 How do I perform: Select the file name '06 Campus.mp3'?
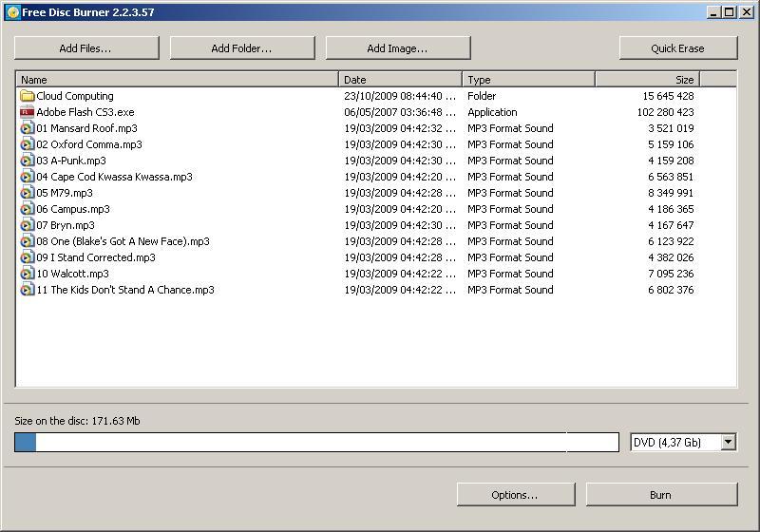[x=73, y=209]
